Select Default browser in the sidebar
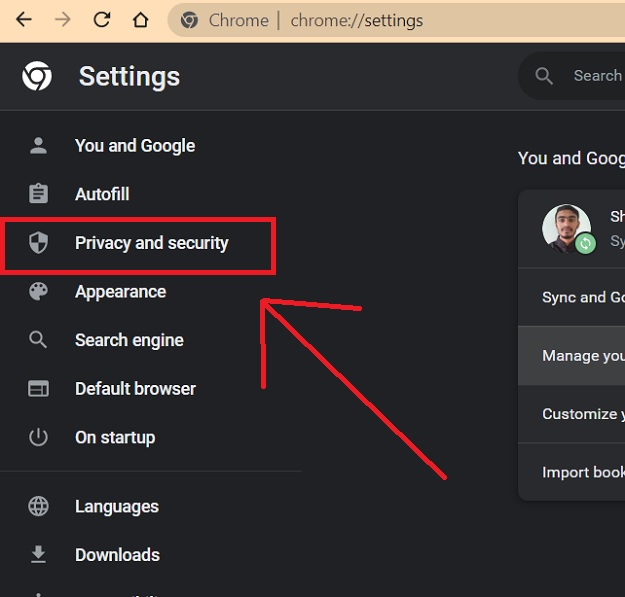 tap(135, 389)
